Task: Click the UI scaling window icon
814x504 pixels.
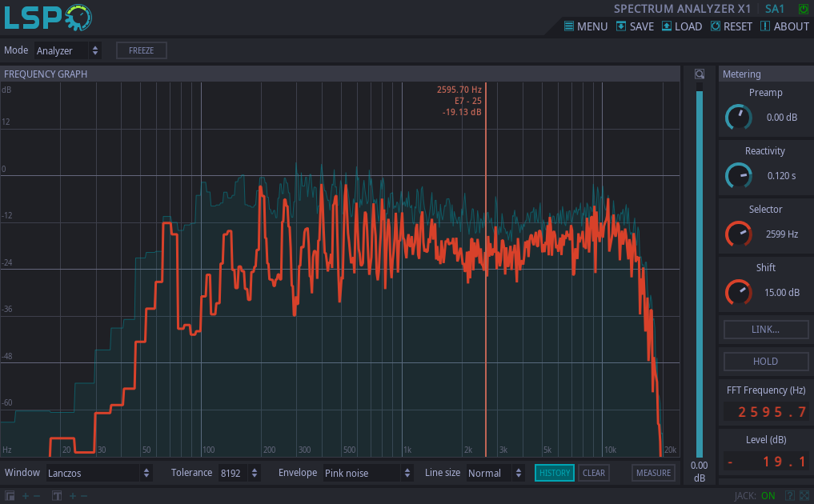Action: (10, 496)
